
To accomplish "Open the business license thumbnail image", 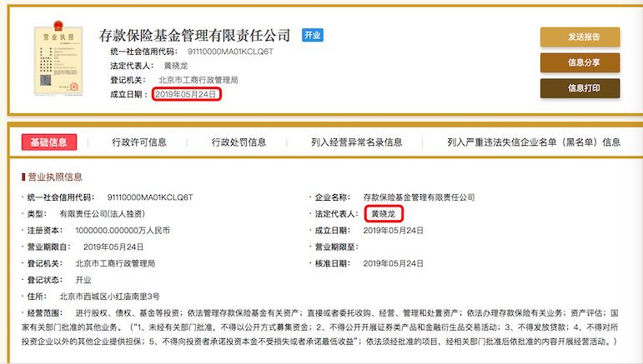I will [x=58, y=58].
